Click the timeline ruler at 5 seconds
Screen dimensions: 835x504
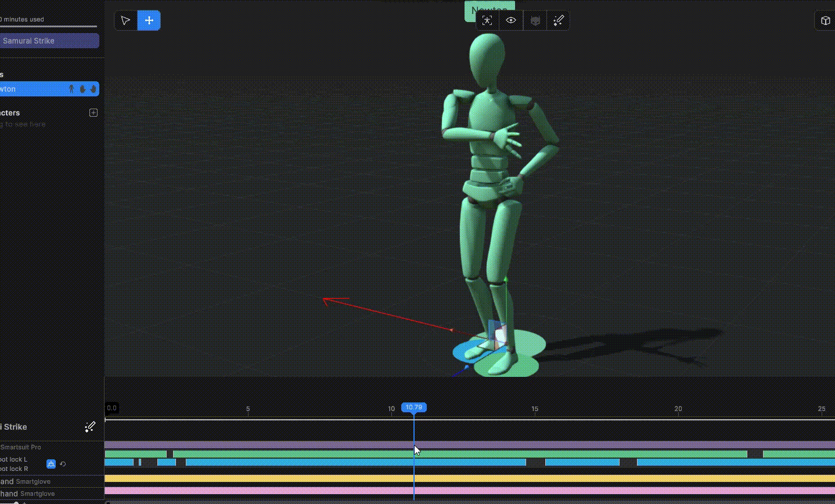pyautogui.click(x=248, y=409)
